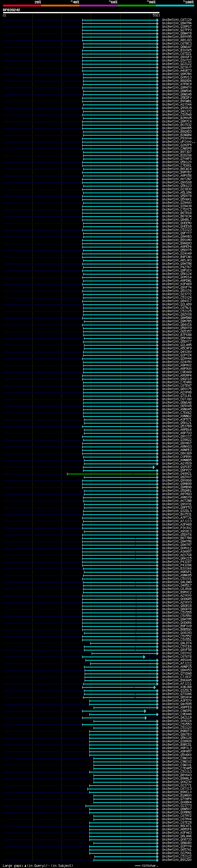This screenshot has height=868, width=197.
Task: Select the UniRef100_Q8W506 label
Action: (176, 91)
